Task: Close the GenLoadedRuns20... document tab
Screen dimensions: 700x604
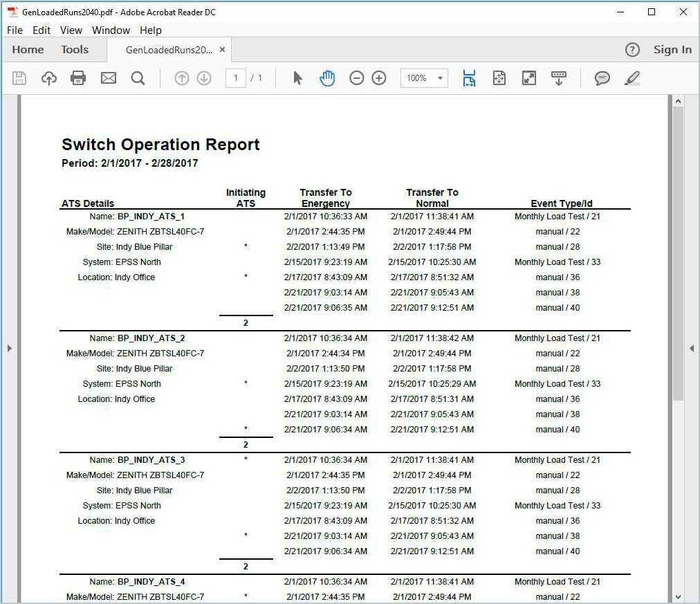Action: (x=222, y=50)
